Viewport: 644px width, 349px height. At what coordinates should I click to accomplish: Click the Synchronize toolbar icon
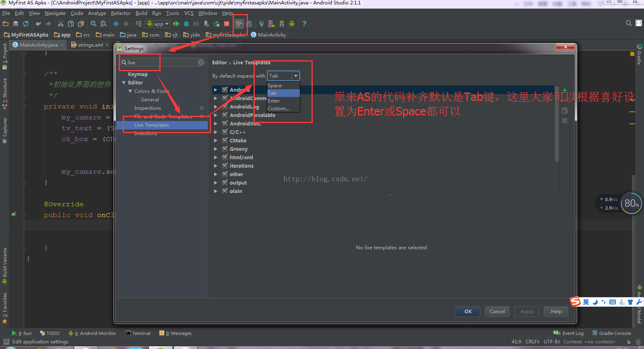(26, 24)
